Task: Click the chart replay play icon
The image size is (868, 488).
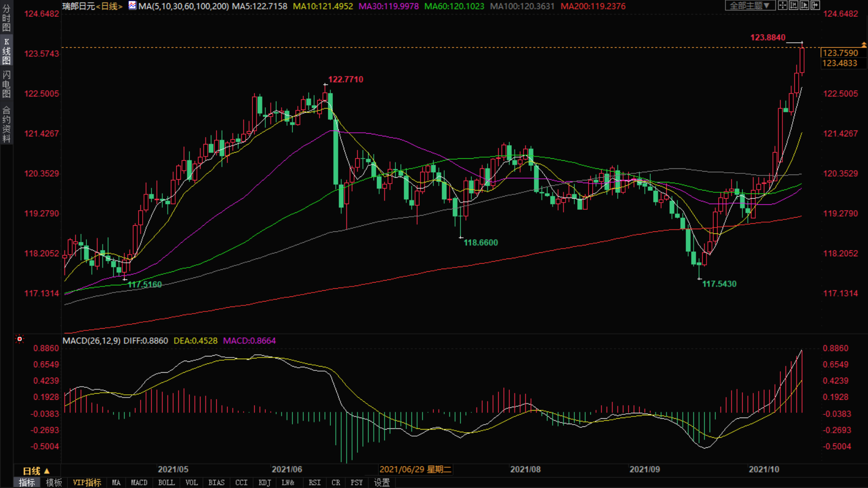Action: pos(804,5)
